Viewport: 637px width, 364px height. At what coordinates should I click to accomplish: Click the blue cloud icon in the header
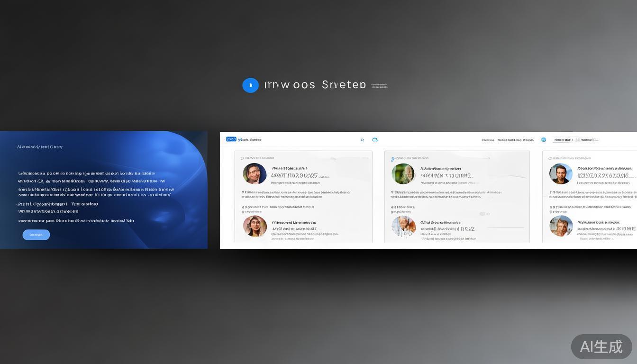[375, 140]
